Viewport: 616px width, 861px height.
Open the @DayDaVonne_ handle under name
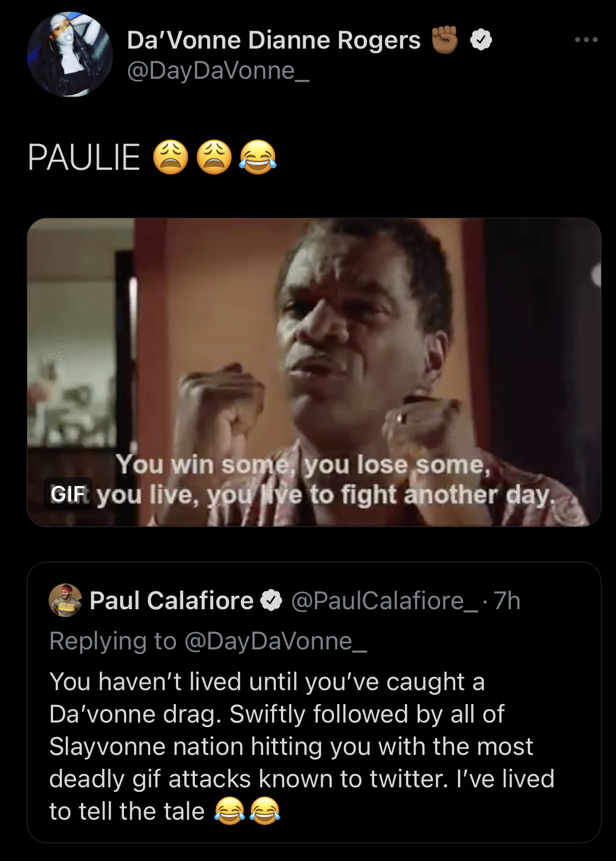[218, 71]
